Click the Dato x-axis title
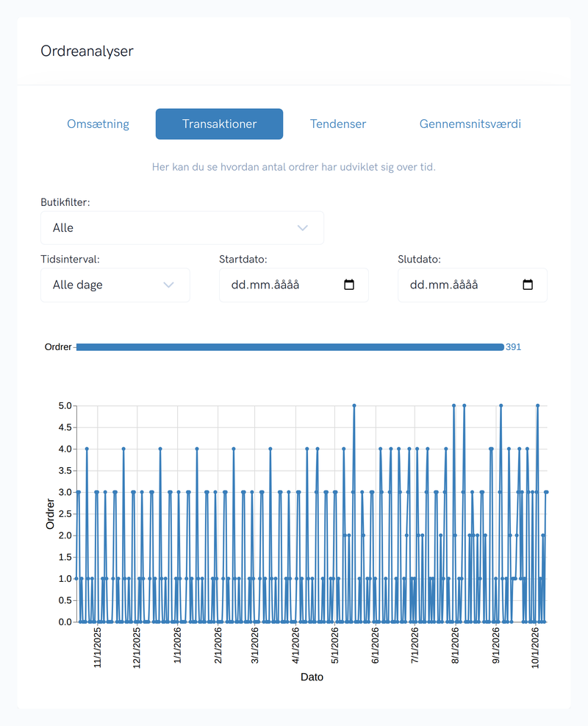588x726 pixels. click(312, 677)
